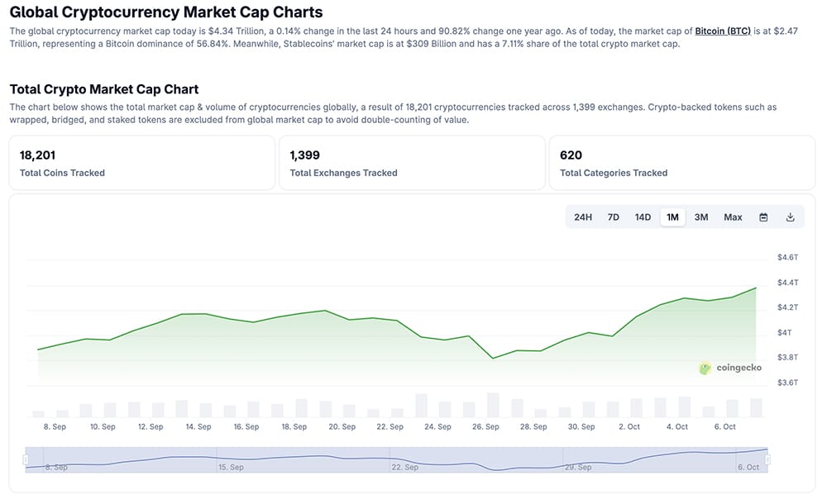Screen dimensions: 827x504
Task: Switch chart to 7D range
Action: click(613, 217)
